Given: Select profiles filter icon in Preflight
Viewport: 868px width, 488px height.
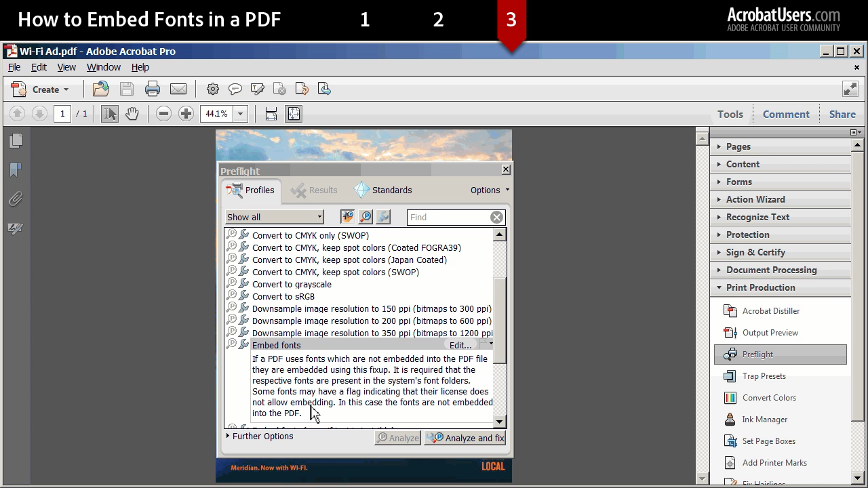Looking at the screenshot, I should pyautogui.click(x=347, y=217).
